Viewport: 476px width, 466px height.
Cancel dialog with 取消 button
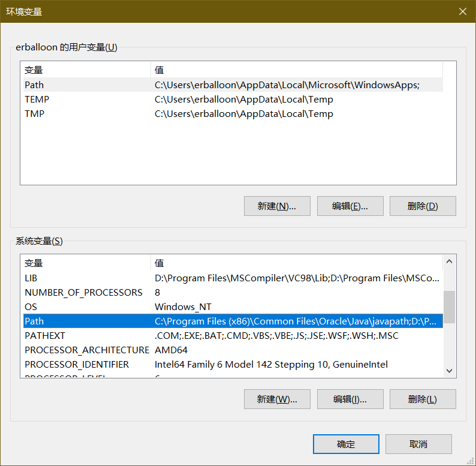[x=418, y=444]
